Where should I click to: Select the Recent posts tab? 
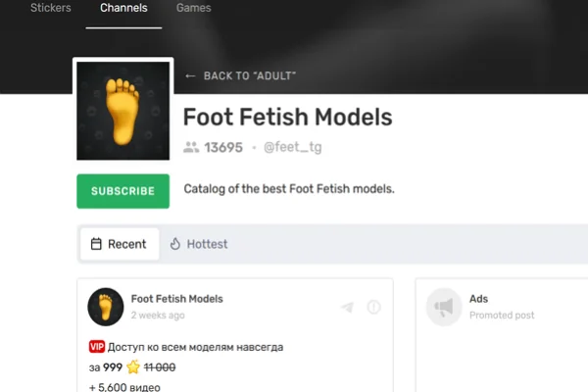pyautogui.click(x=120, y=244)
